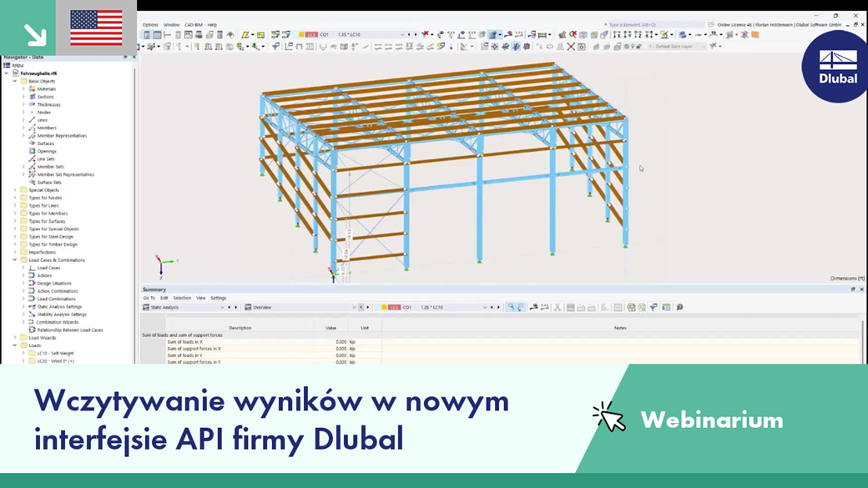The height and width of the screenshot is (488, 868).
Task: Click the funnel filter icon in second toolbar row
Action: [275, 47]
